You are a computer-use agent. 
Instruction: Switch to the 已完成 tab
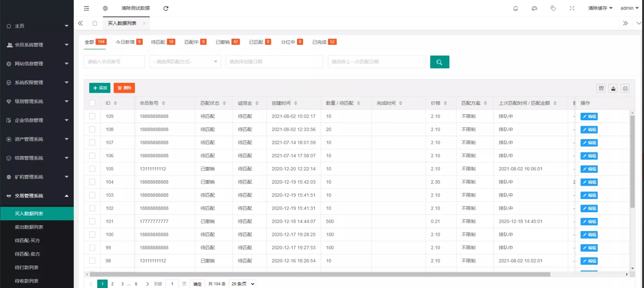[x=324, y=42]
